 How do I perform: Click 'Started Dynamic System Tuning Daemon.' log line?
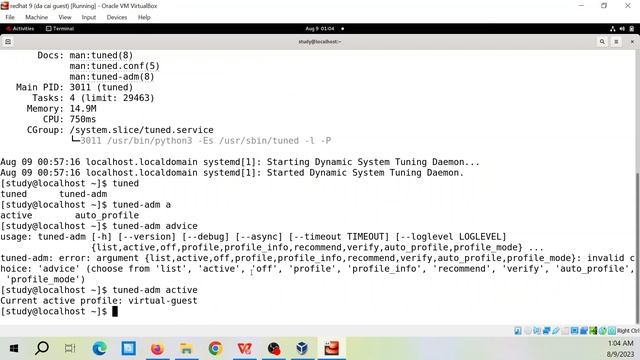click(365, 172)
